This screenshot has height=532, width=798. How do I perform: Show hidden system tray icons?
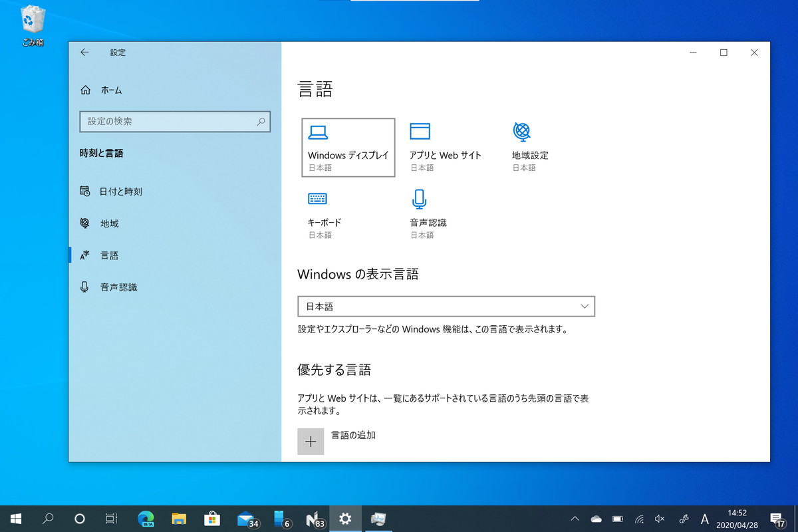coord(575,519)
